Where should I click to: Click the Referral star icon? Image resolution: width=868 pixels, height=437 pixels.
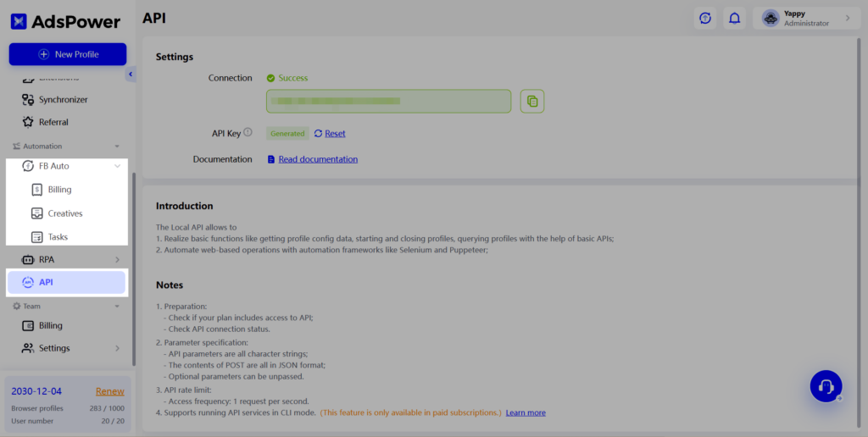point(28,122)
